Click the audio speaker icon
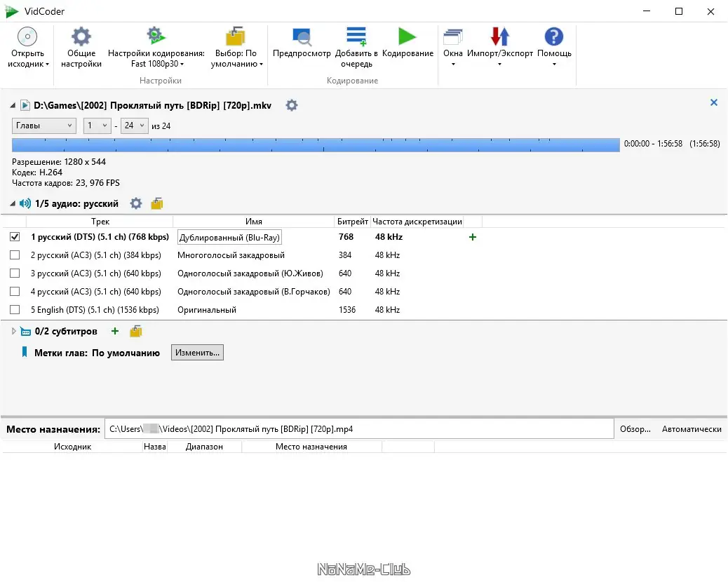The width and height of the screenshot is (728, 582). tap(25, 203)
